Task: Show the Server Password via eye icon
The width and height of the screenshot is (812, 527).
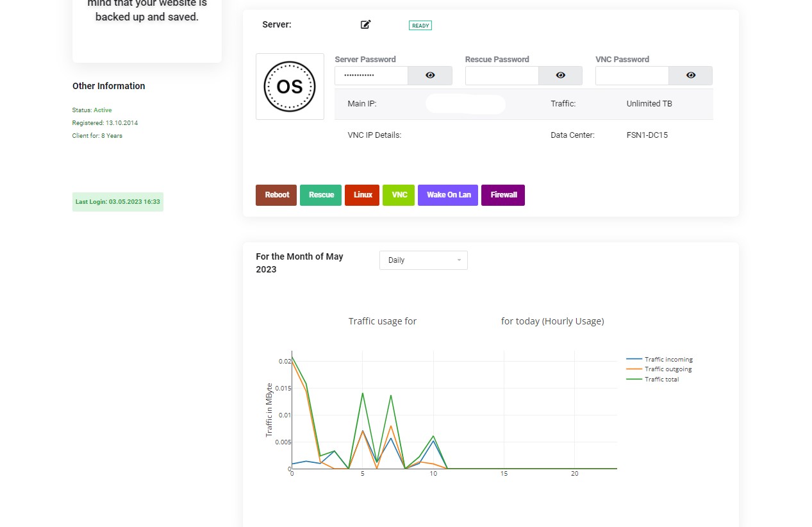Action: click(x=430, y=76)
